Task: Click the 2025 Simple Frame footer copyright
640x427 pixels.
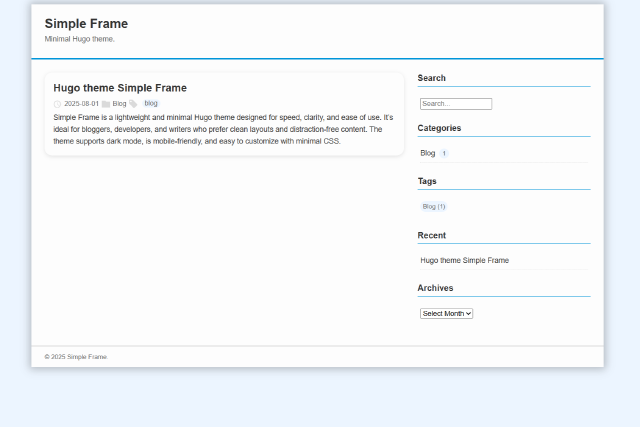Action: pos(76,357)
